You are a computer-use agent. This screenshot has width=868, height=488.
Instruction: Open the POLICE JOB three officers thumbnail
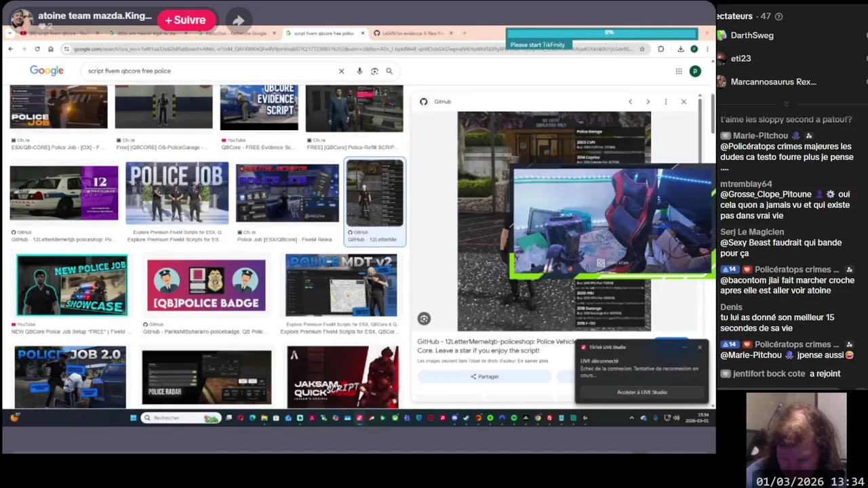(177, 193)
